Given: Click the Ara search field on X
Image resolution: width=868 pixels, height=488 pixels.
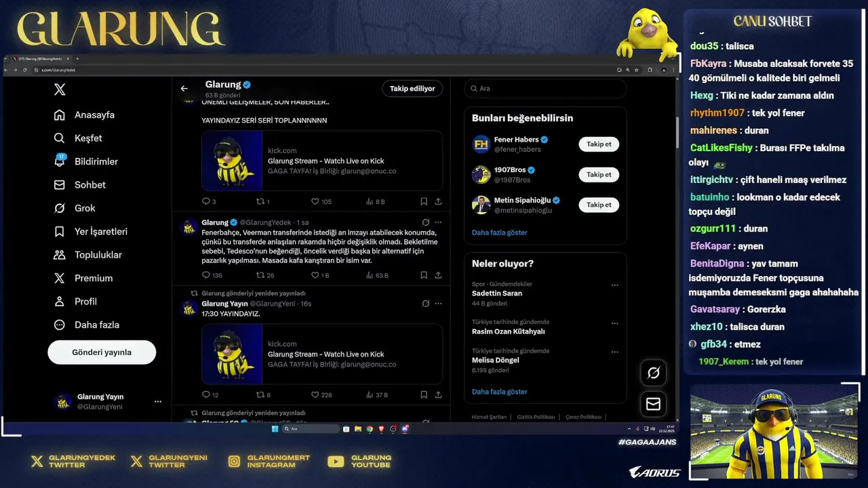Looking at the screenshot, I should (x=545, y=88).
